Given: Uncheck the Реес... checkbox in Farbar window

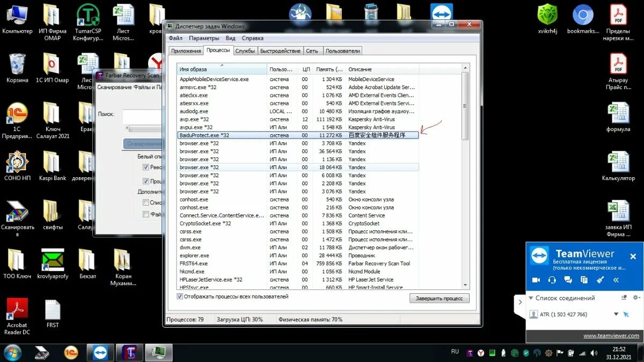Looking at the screenshot, I should 146,167.
